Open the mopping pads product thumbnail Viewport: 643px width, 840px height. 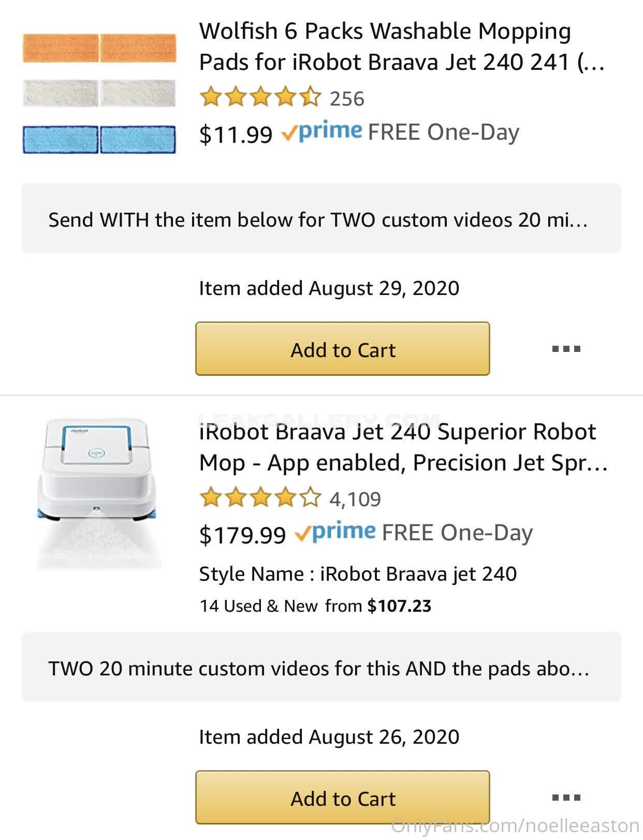(99, 93)
